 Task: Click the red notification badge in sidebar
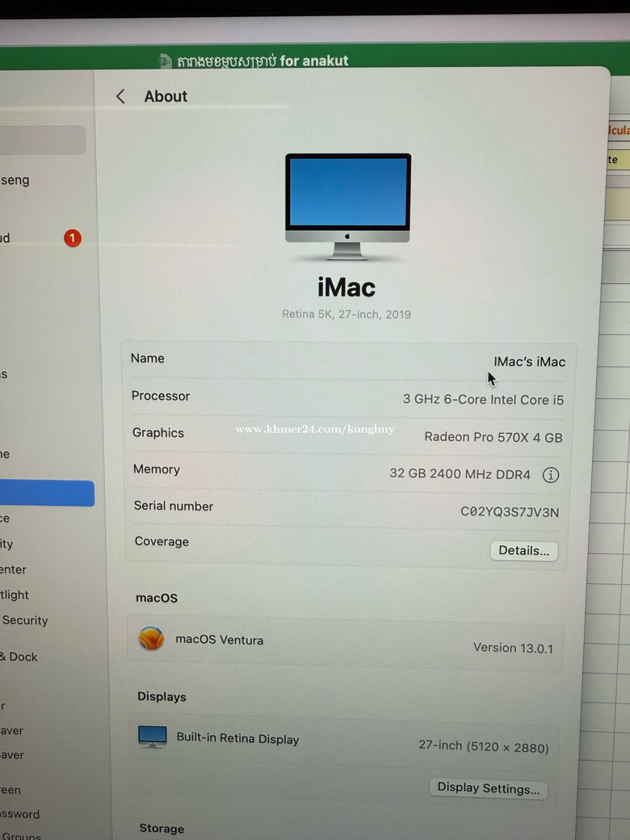coord(73,238)
